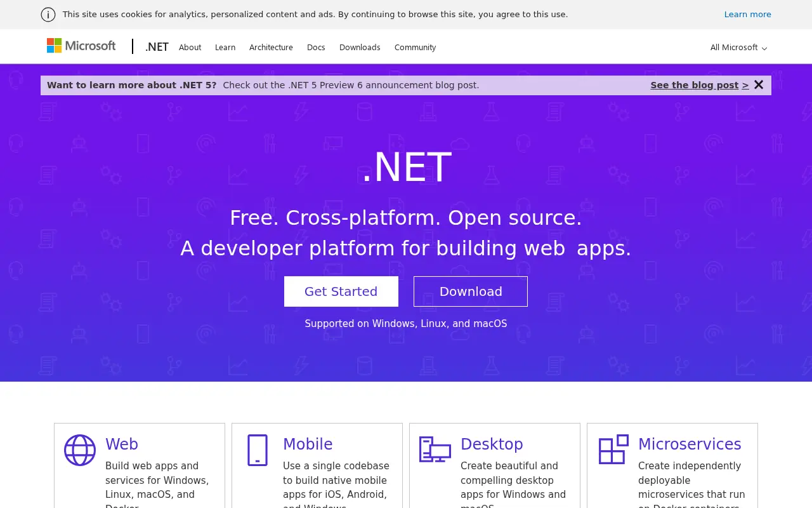Click the .NET brand link in header
The height and width of the screenshot is (508, 812).
157,47
